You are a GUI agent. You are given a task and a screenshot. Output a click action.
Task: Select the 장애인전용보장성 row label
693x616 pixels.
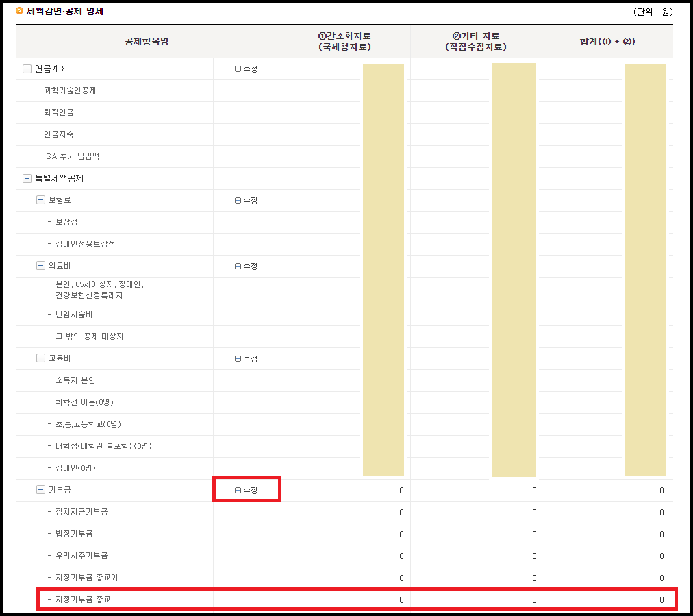click(x=86, y=244)
